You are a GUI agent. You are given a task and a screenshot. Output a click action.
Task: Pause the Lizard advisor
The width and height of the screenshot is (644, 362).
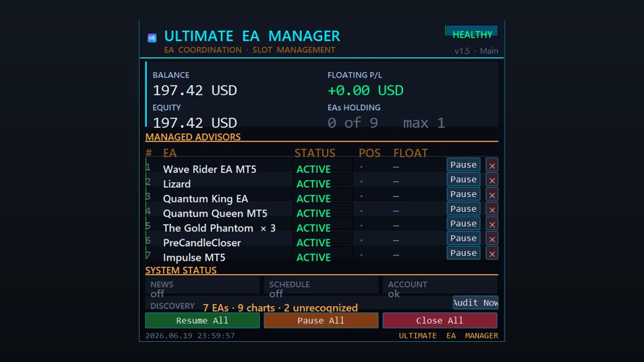tap(464, 180)
